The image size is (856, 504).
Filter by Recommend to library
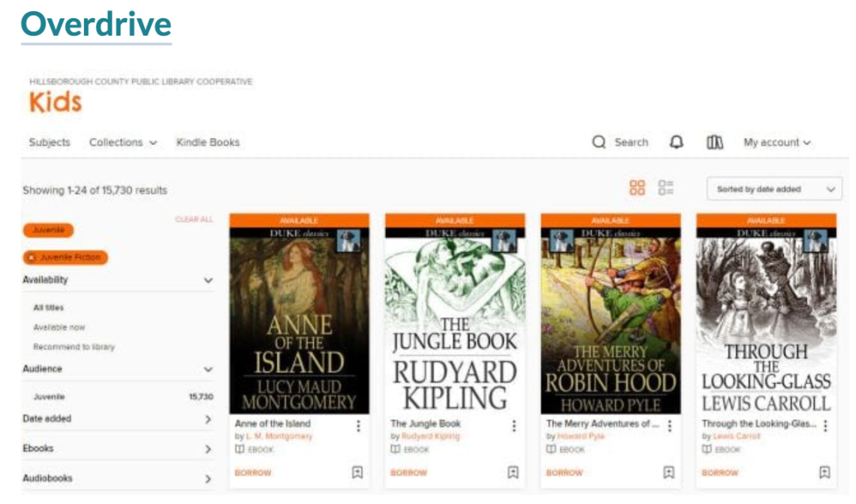click(x=74, y=347)
